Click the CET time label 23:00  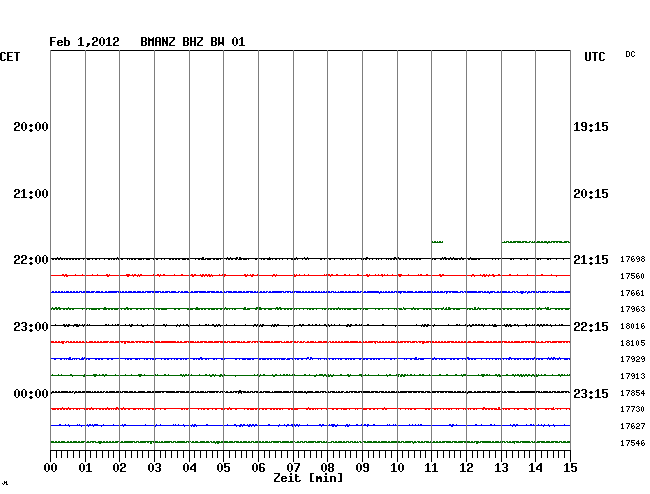point(31,327)
